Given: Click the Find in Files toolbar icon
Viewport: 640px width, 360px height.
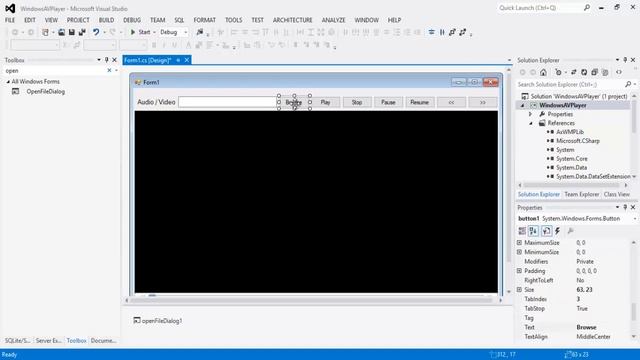Looking at the screenshot, I should point(200,32).
